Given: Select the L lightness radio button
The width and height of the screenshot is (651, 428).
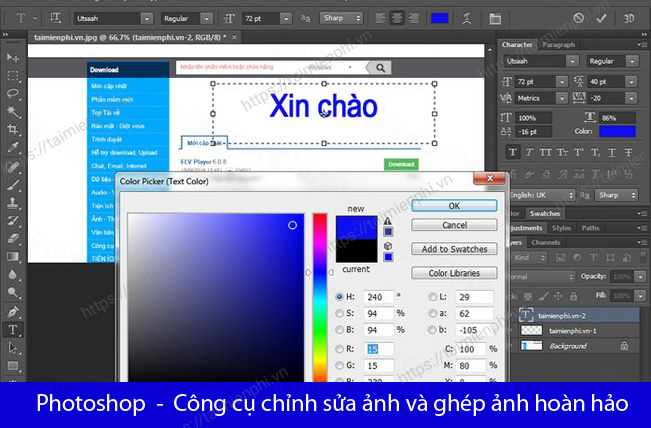Looking at the screenshot, I should 433,296.
